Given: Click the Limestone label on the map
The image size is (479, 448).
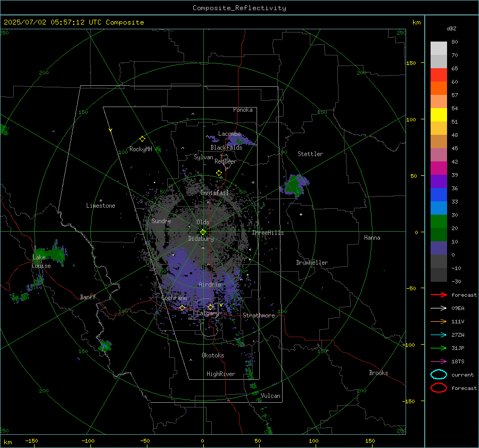Looking at the screenshot, I should (x=101, y=206).
